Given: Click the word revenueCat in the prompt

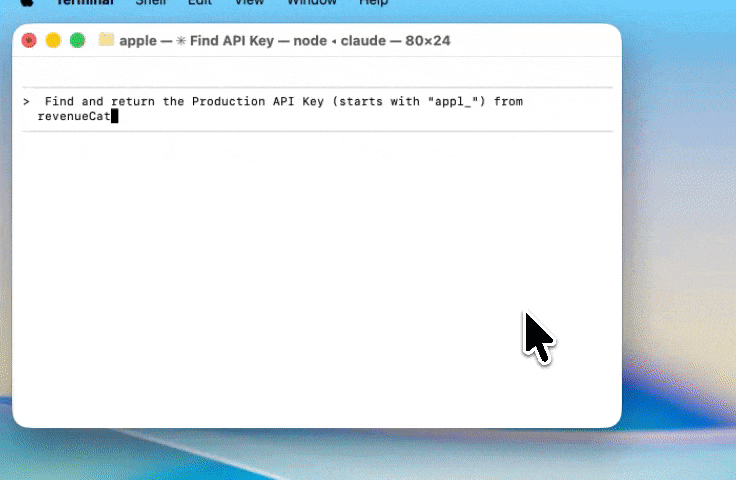Looking at the screenshot, I should click(73, 117).
